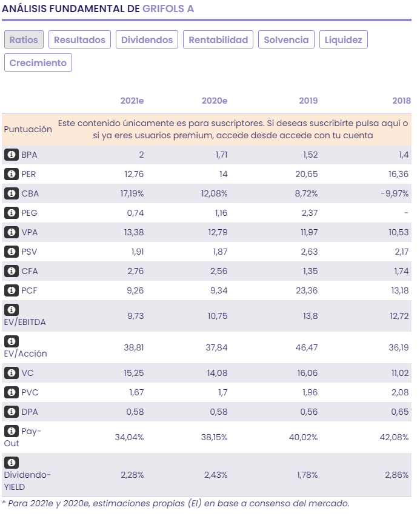Screen dimensions: 420x516
Task: Click the subscribers-only subscription notice
Action: tap(233, 129)
